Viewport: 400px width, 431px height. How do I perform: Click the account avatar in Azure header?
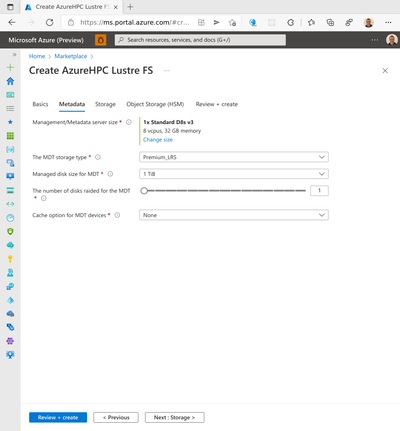coord(392,40)
